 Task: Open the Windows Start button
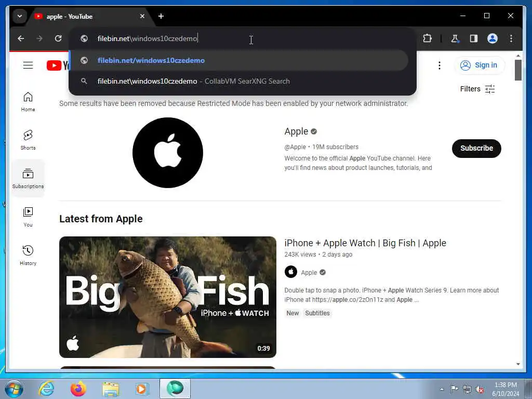point(14,389)
